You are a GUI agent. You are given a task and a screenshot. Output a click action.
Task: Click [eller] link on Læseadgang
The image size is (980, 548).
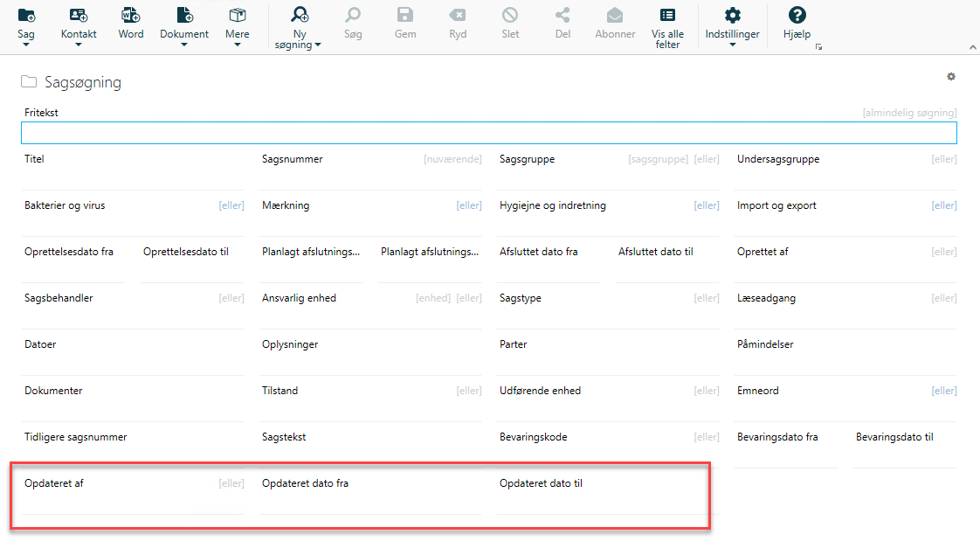click(x=943, y=298)
